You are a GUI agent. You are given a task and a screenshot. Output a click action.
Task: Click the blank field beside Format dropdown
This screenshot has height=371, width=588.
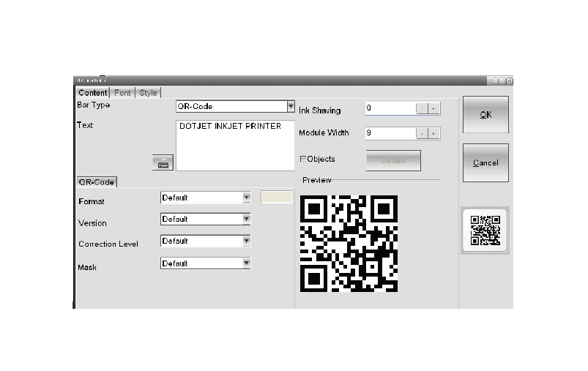point(276,197)
